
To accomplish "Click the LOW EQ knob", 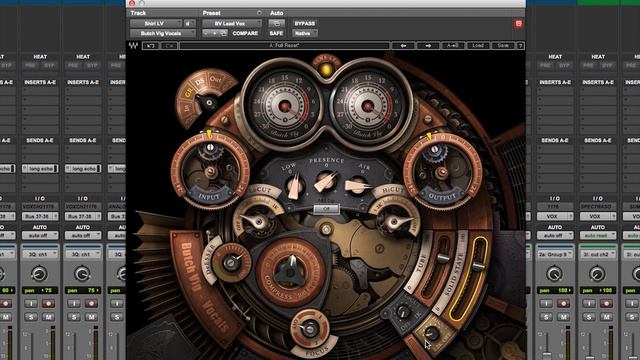I will [295, 186].
